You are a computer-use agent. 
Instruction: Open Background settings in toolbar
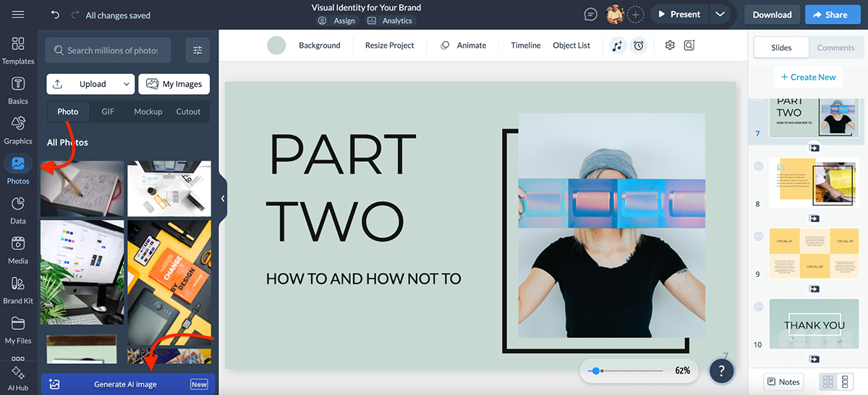click(x=320, y=45)
